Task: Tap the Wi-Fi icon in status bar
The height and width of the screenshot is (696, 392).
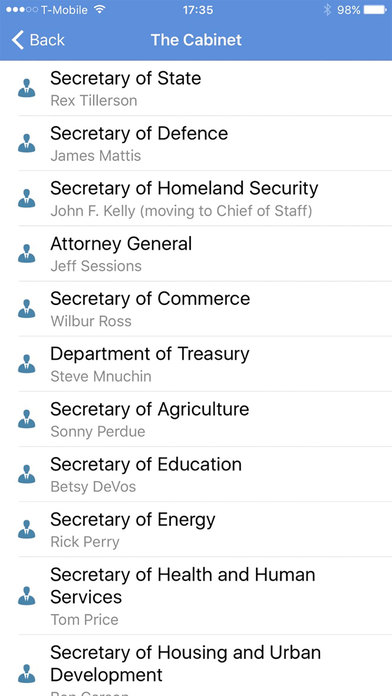Action: [99, 9]
